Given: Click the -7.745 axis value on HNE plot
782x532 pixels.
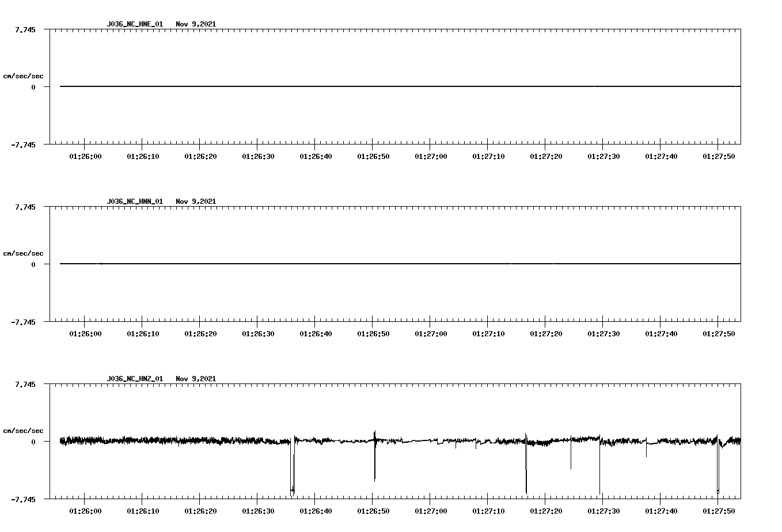Looking at the screenshot, I should [x=23, y=145].
